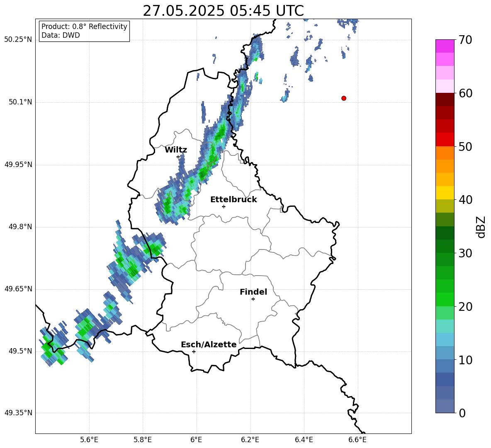
Task: Pick the dark green swatch just above 30 dBZ
Action: 445,246
